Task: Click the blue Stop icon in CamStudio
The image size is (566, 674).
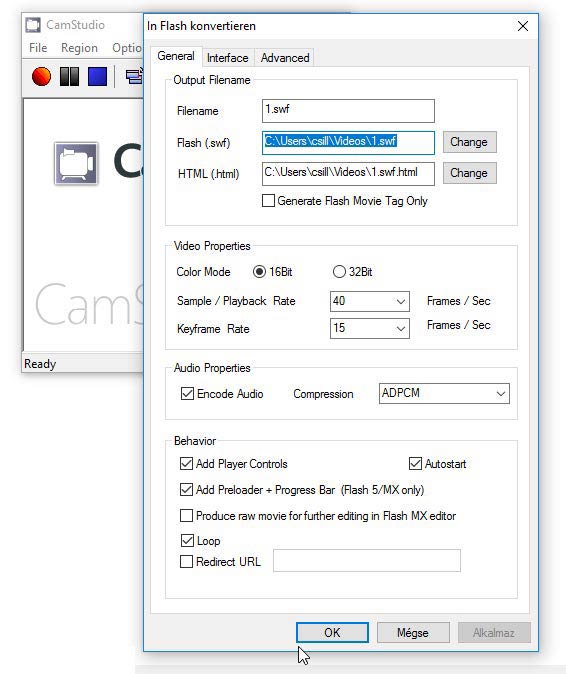Action: (x=98, y=77)
